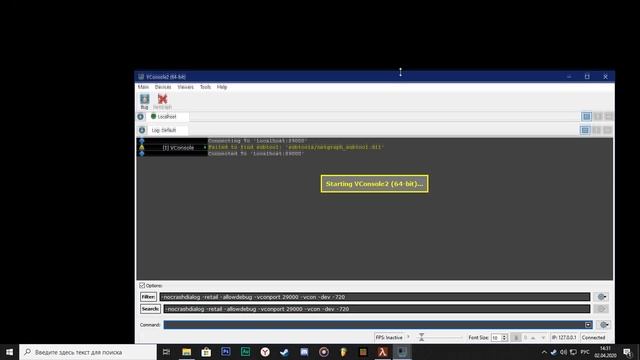Toggle the Search button

[x=150, y=309]
